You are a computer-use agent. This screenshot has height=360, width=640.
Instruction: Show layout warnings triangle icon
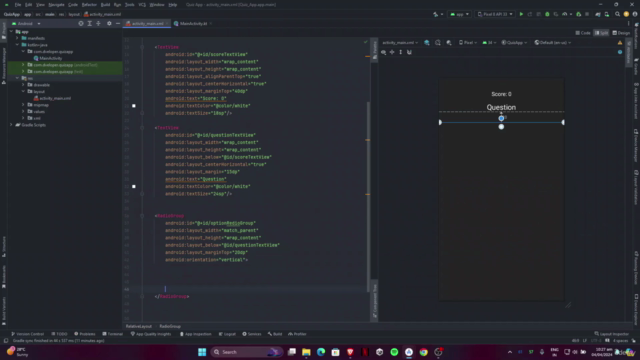click(620, 42)
